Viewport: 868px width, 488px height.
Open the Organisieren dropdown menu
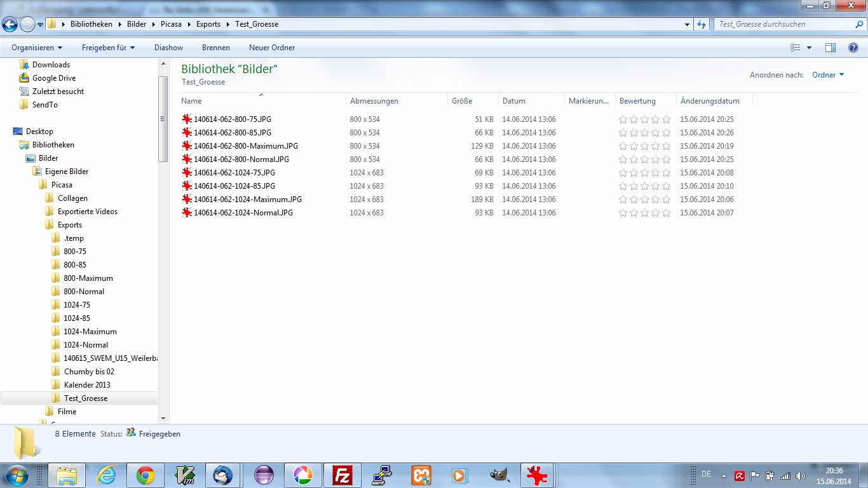tap(37, 48)
